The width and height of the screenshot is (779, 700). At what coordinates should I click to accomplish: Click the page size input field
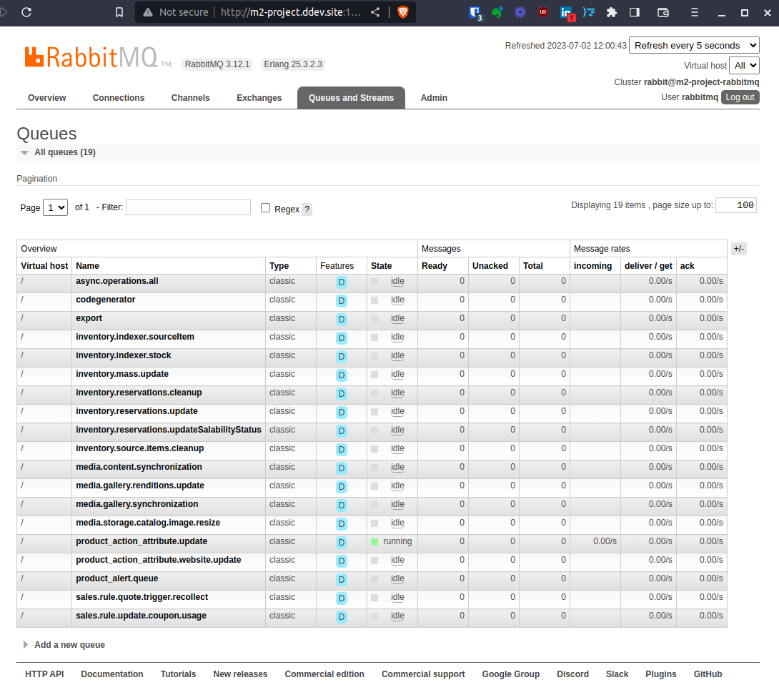tap(736, 205)
